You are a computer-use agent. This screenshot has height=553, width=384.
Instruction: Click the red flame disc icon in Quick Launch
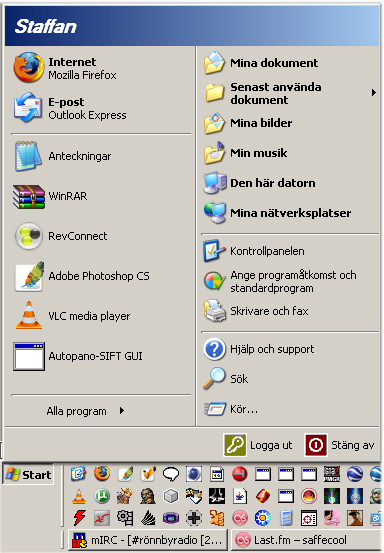309,496
